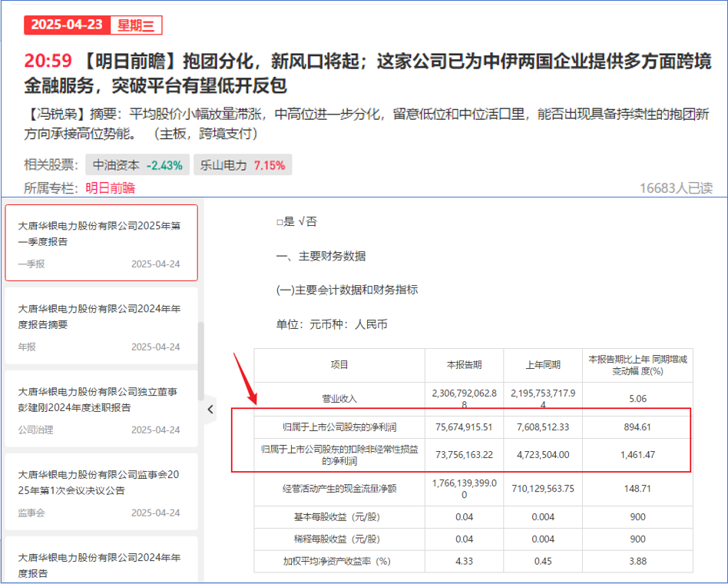Click the red 2025-04-23 date badge
The width and height of the screenshot is (728, 584).
[x=68, y=25]
